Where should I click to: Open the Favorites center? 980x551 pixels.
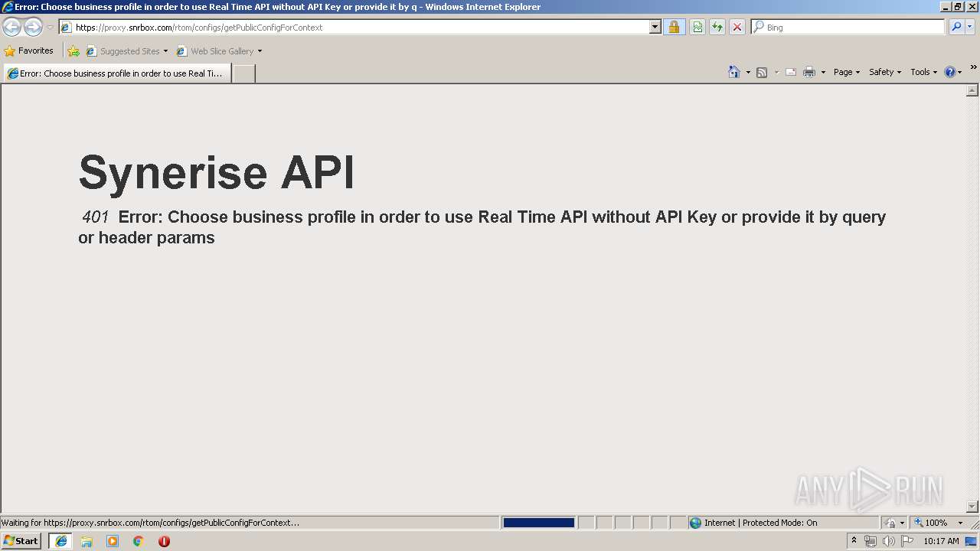click(x=29, y=51)
